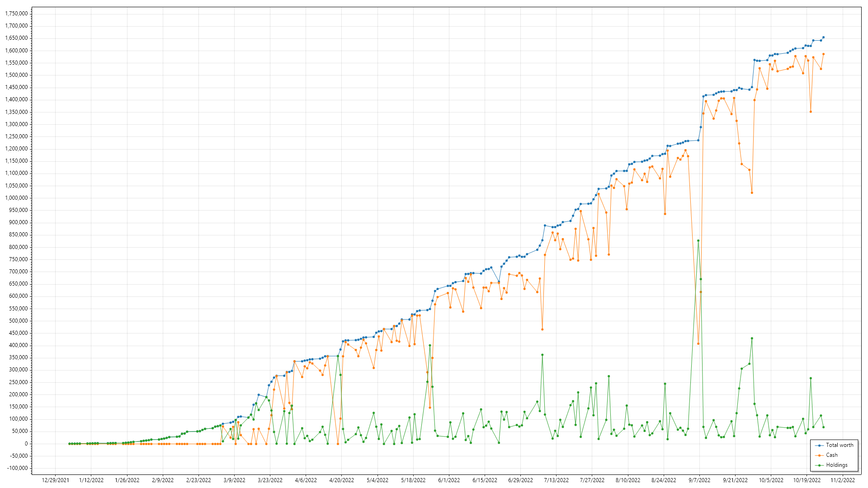The width and height of the screenshot is (868, 488).
Task: Click the 8/10/2022 date axis label
Action: (x=628, y=480)
